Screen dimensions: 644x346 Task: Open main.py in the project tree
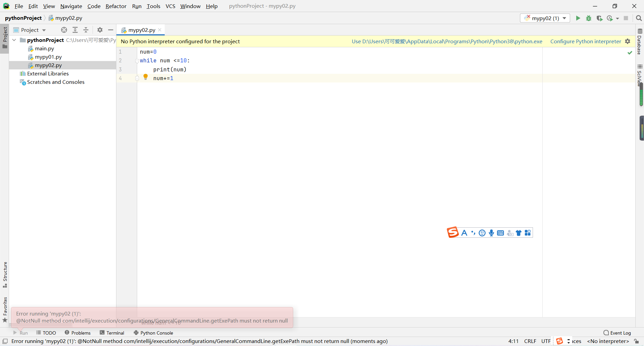pos(44,48)
